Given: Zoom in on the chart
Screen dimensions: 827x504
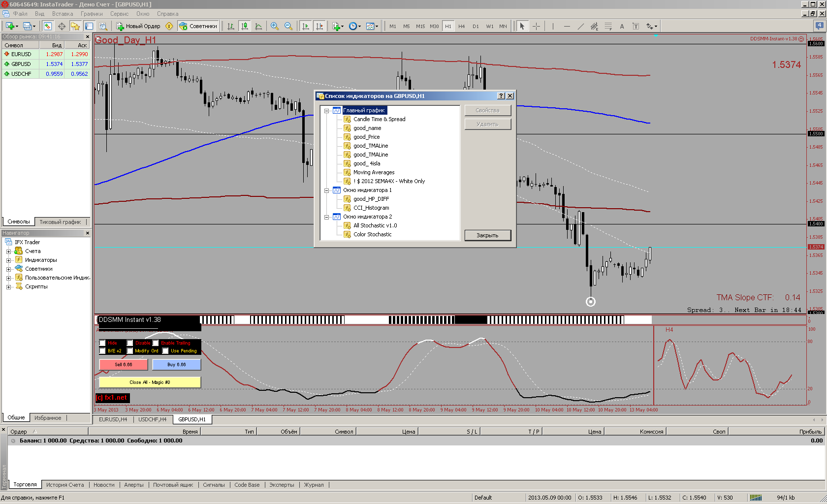Looking at the screenshot, I should tap(275, 26).
